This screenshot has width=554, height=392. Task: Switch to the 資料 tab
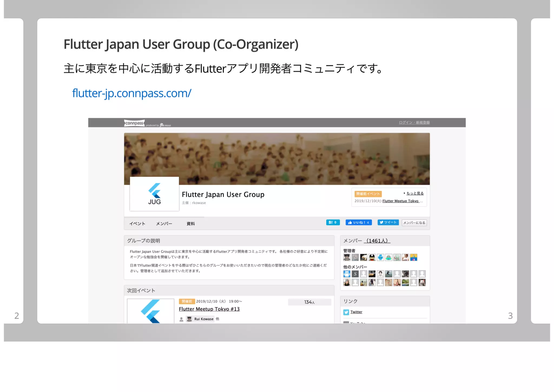pyautogui.click(x=190, y=223)
